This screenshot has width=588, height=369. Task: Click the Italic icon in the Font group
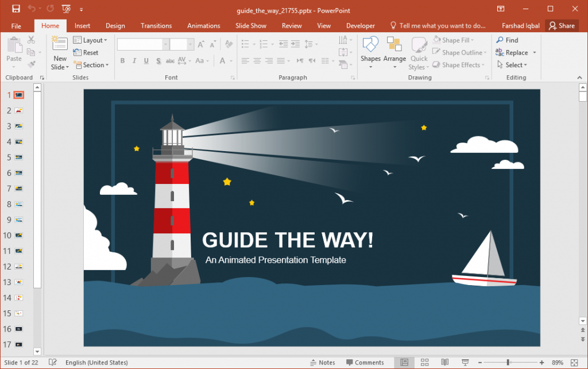click(x=133, y=60)
